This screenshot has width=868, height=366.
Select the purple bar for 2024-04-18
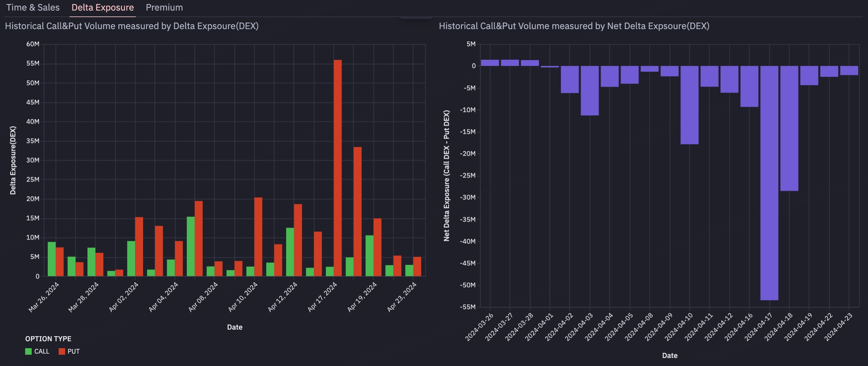[789, 128]
